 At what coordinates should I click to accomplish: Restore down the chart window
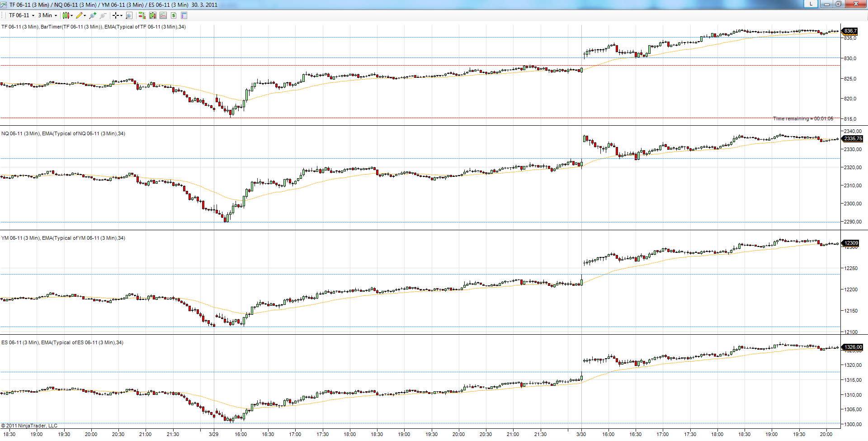point(838,4)
